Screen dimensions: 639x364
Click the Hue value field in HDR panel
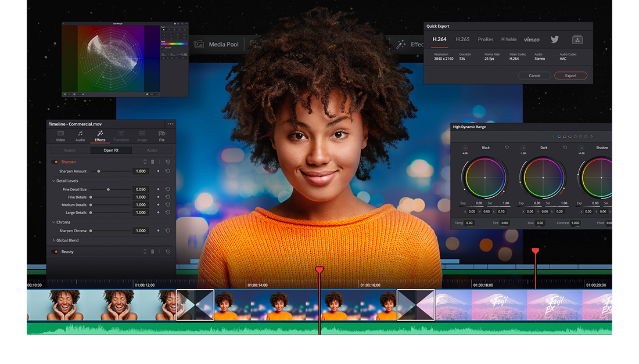(x=540, y=223)
